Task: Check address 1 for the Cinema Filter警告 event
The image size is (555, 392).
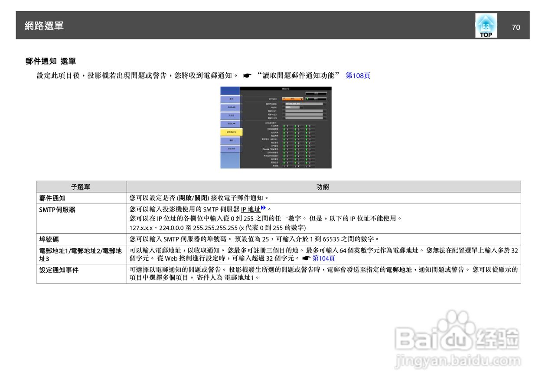Action: pyautogui.click(x=284, y=149)
